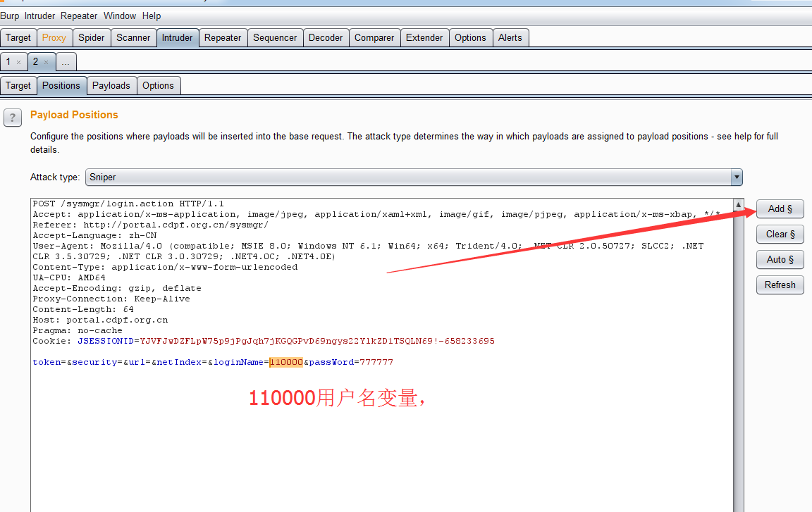The width and height of the screenshot is (812, 512).
Task: Switch to the Spider tab
Action: [x=91, y=38]
